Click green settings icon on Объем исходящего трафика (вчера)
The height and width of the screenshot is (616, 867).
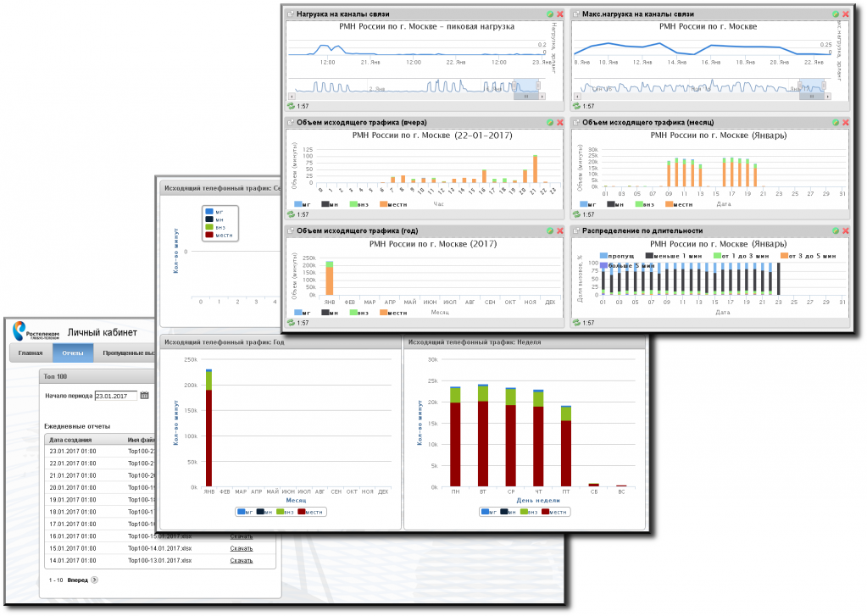tap(550, 122)
